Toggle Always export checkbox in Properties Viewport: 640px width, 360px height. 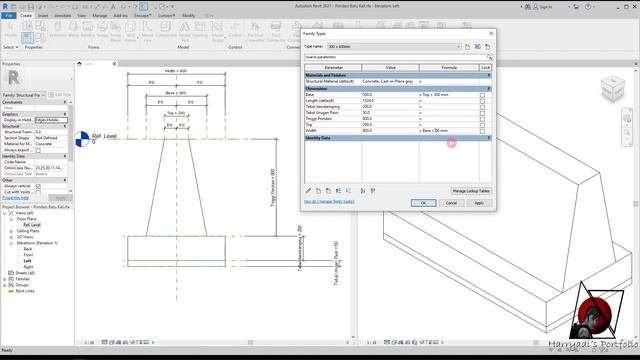(x=38, y=151)
